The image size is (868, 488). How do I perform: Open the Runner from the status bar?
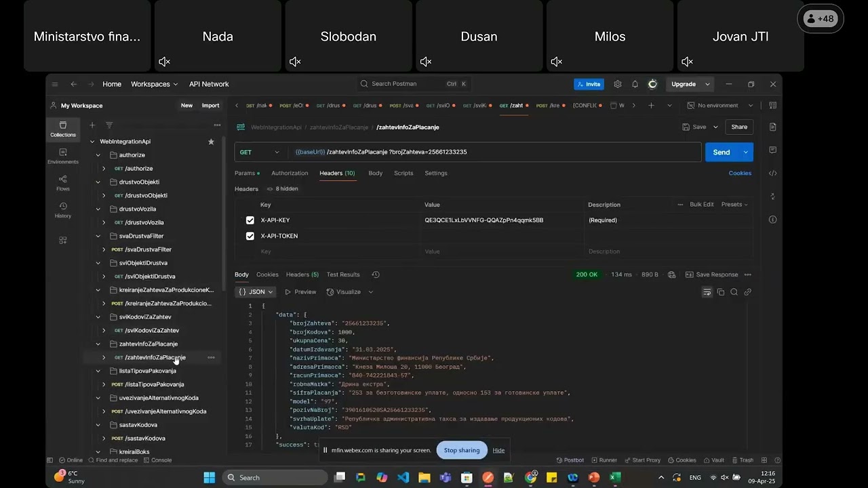[x=604, y=460]
